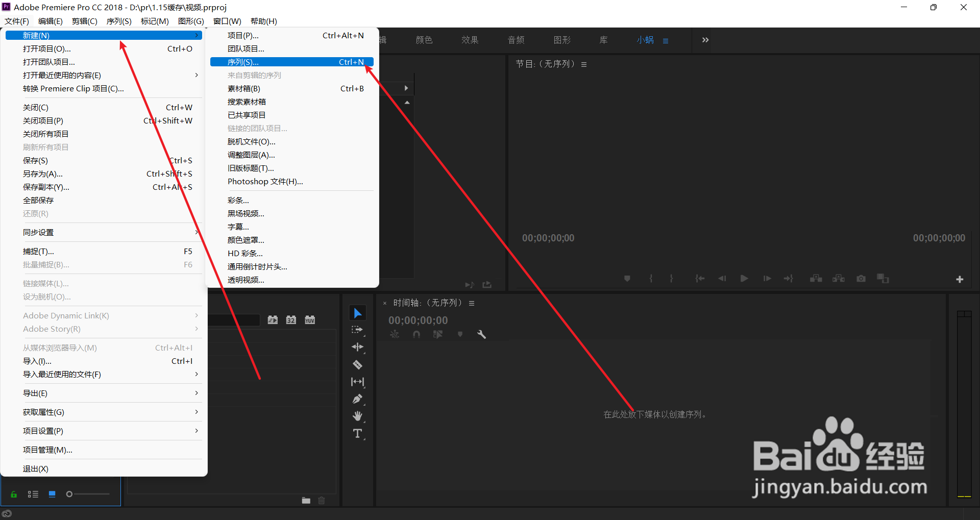Choose 颜色遮罩... in the New submenu
980x520 pixels.
292,240
